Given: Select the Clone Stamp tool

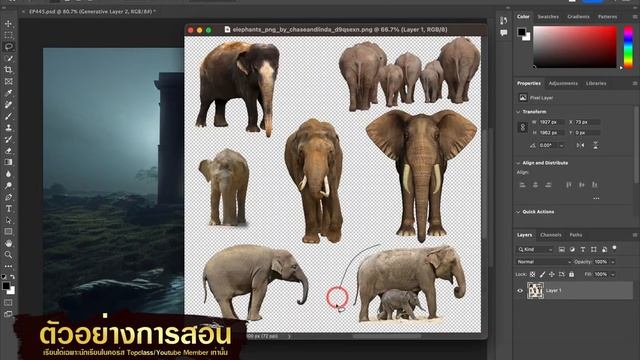Looking at the screenshot, I should coord(8,128).
